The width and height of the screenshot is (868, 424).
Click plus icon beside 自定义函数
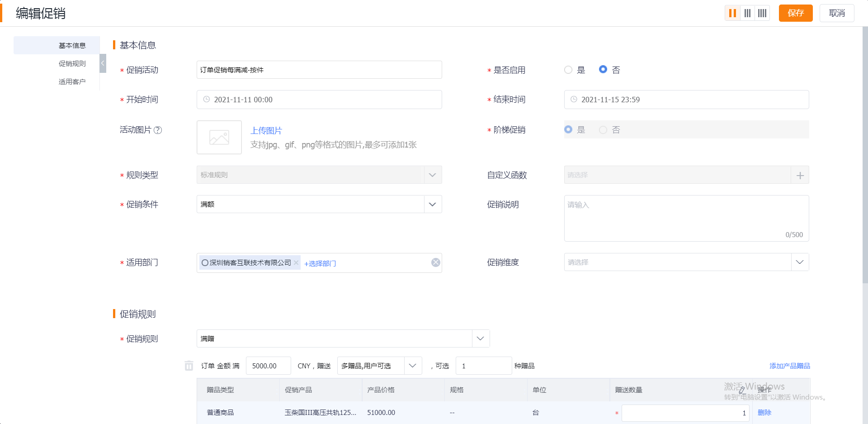coord(800,175)
